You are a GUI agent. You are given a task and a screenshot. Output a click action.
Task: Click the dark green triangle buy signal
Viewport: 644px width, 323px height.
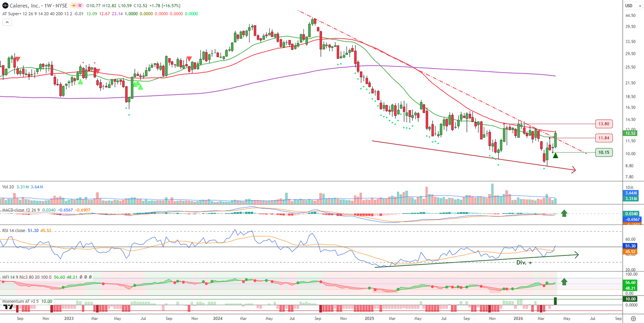click(555, 156)
